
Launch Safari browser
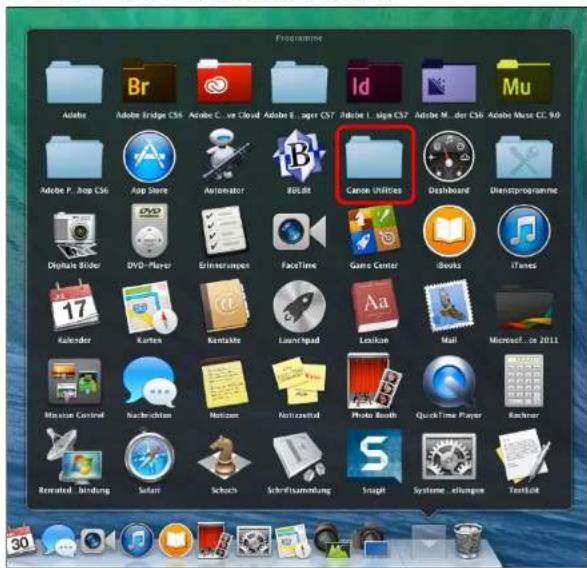[149, 456]
